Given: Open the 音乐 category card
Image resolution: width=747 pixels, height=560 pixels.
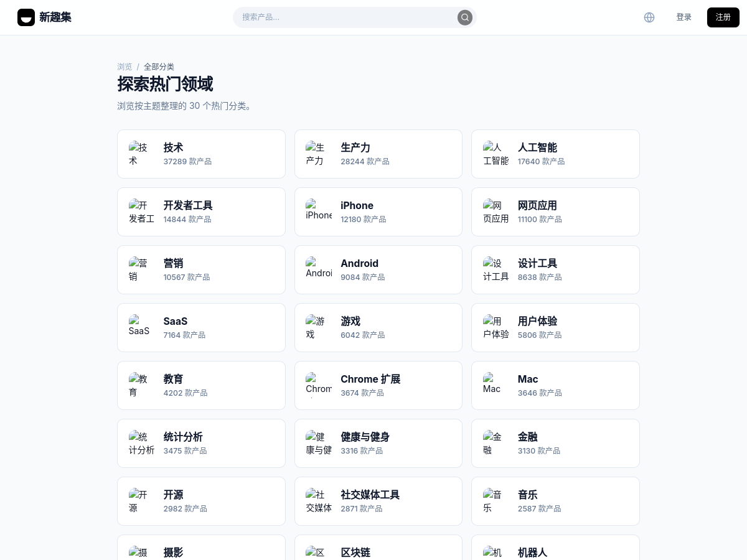Looking at the screenshot, I should coord(555,501).
